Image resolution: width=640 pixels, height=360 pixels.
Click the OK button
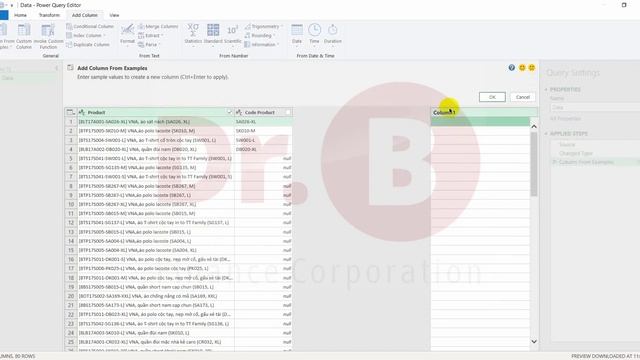tap(492, 97)
